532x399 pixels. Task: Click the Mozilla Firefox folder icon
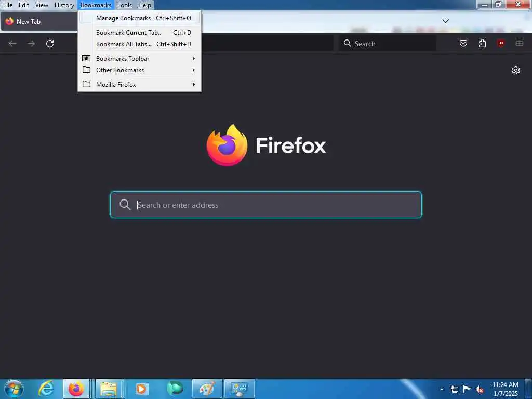87,84
